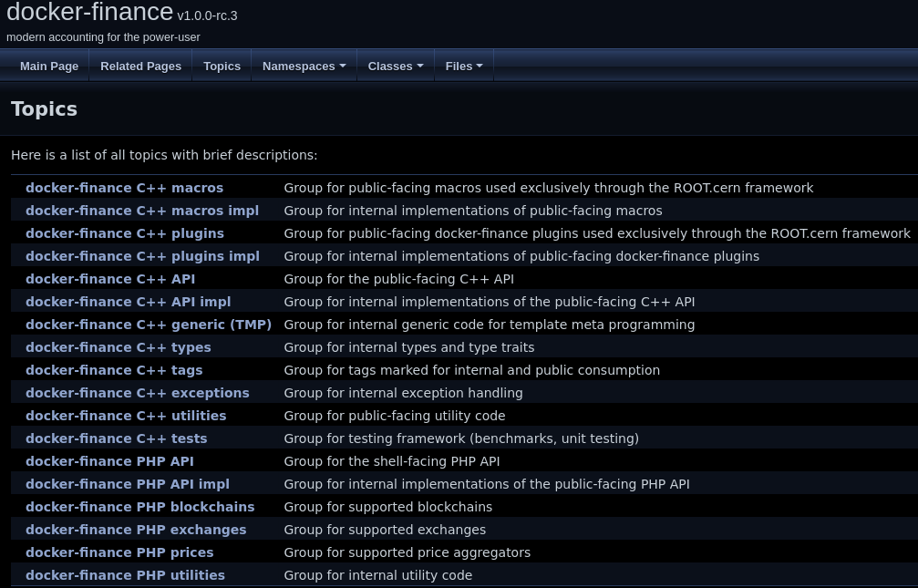This screenshot has height=588, width=918.
Task: Click docker-finance PHP prices link
Action: pyautogui.click(x=119, y=552)
